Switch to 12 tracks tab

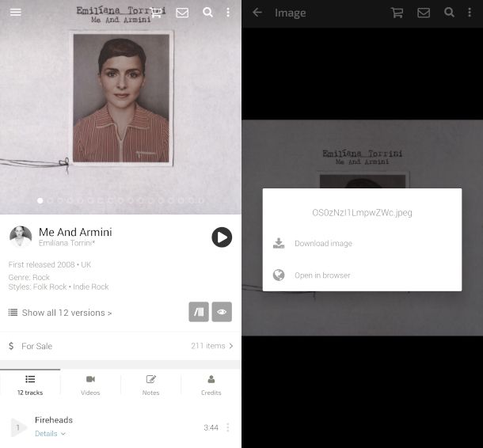point(30,385)
